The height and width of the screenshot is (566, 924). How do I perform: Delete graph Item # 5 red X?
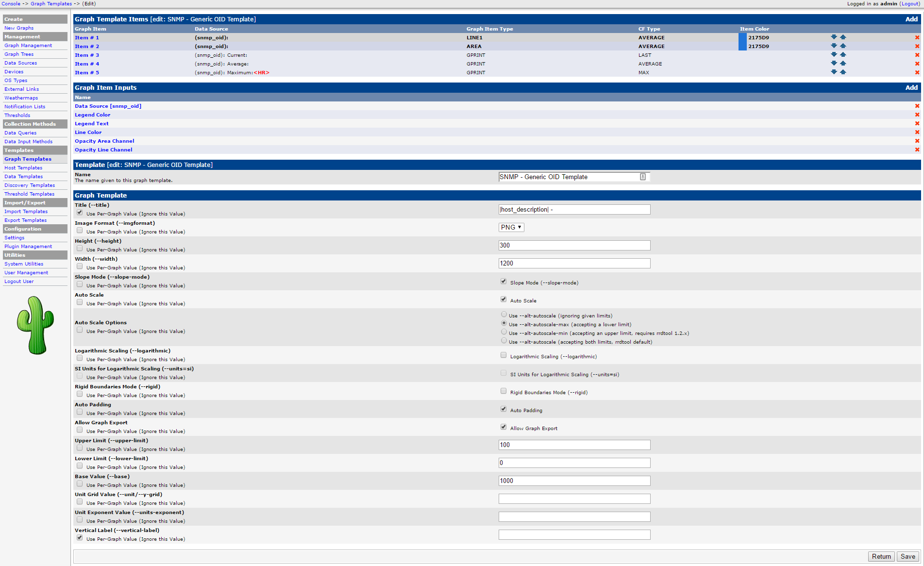point(917,72)
